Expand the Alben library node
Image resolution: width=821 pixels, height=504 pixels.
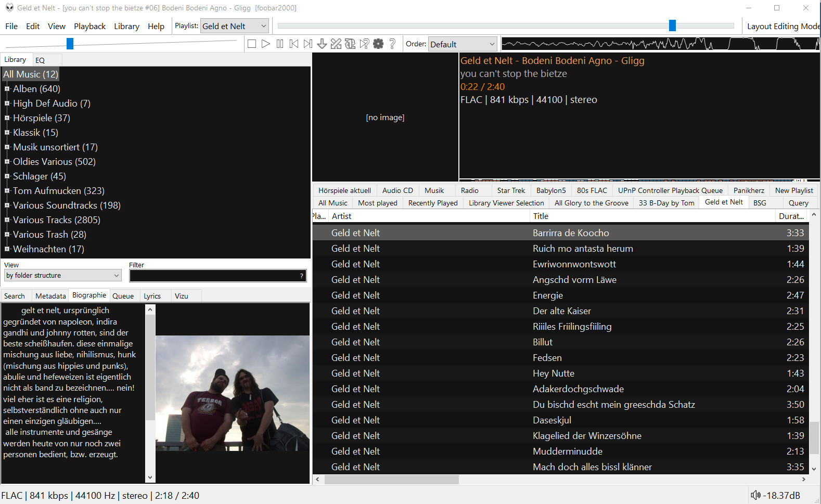click(7, 89)
